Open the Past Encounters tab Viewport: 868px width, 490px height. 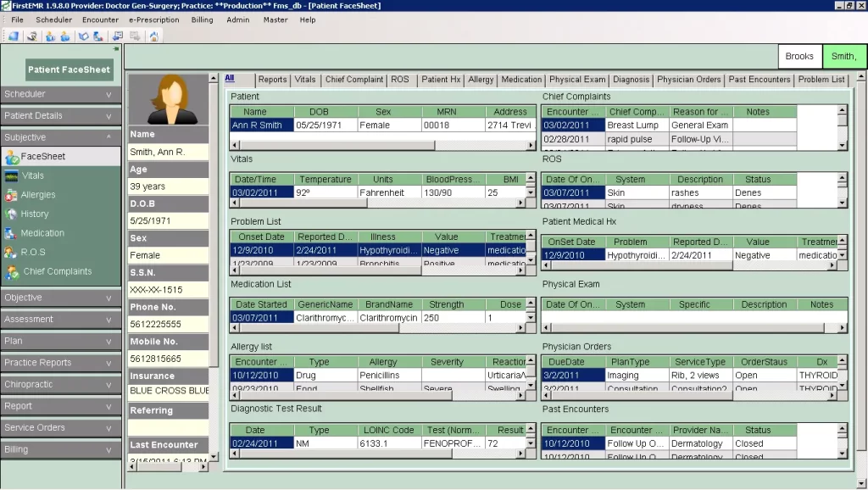click(759, 79)
